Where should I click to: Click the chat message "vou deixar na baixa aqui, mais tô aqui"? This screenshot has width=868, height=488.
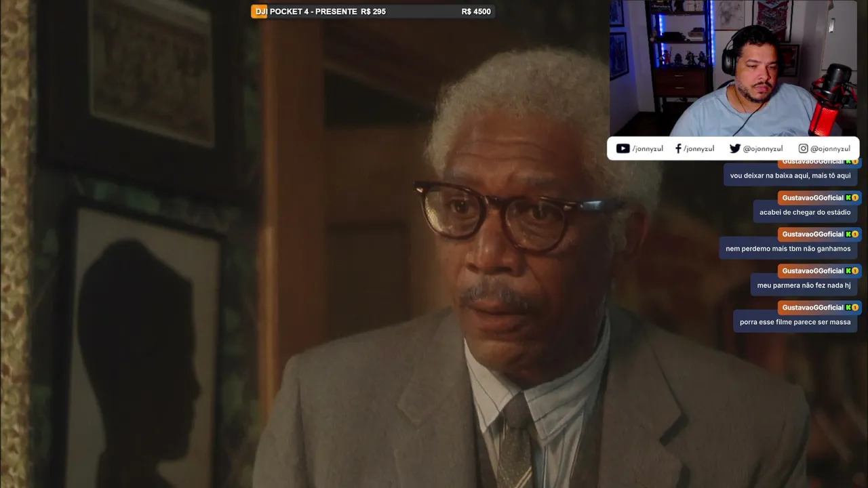tap(791, 176)
